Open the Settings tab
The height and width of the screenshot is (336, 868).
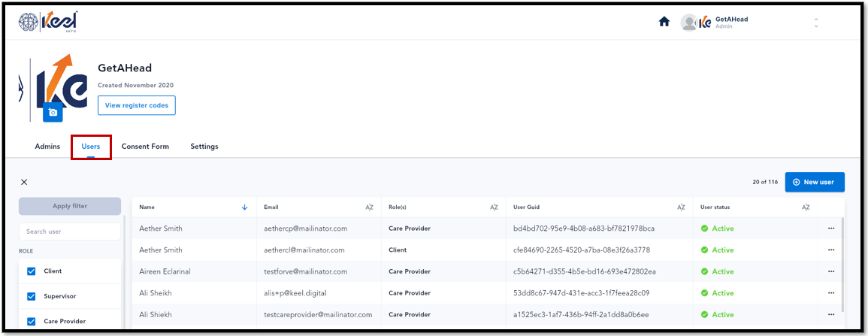coord(204,147)
